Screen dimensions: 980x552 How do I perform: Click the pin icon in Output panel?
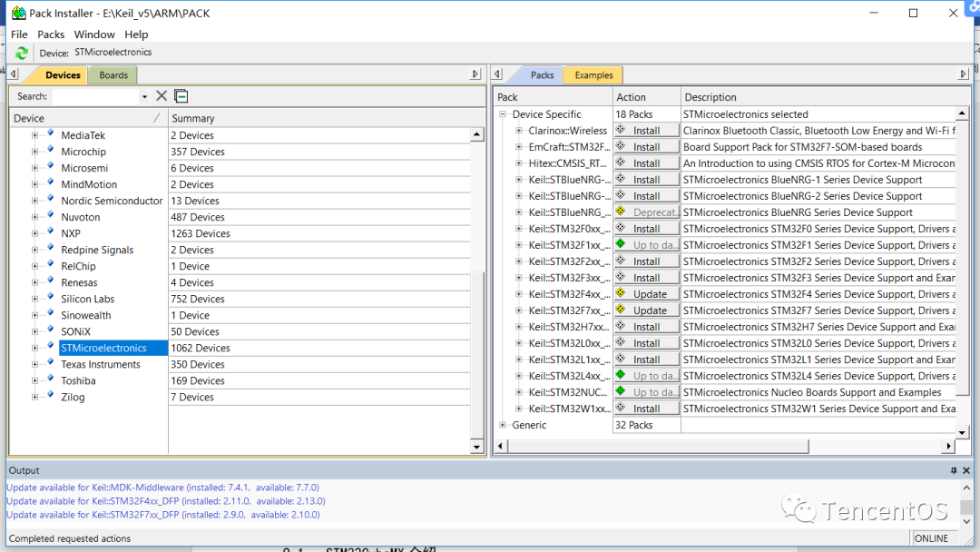[x=954, y=470]
